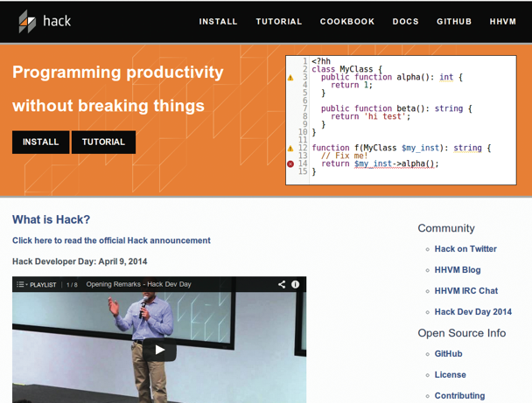Expand the video playlist menu
The image size is (532, 403).
[35, 284]
